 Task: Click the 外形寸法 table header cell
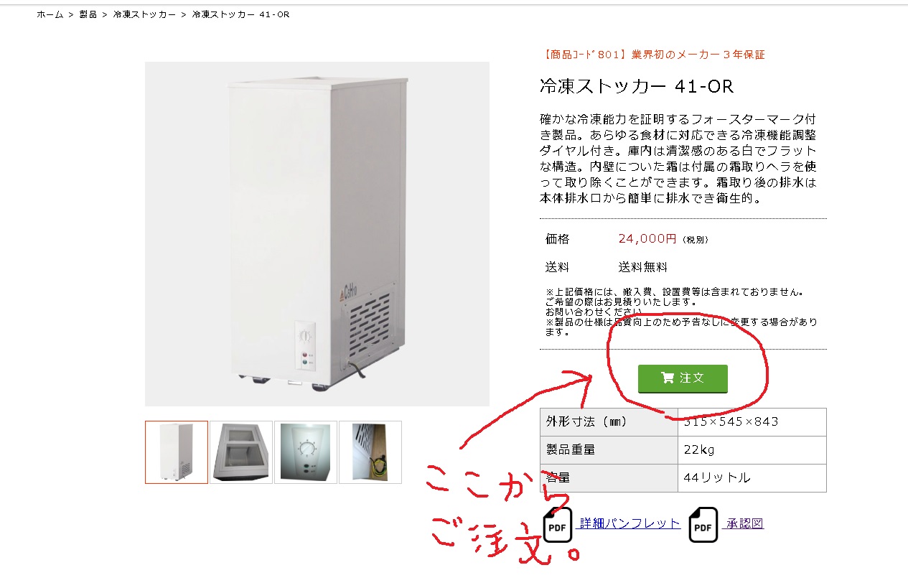609,422
